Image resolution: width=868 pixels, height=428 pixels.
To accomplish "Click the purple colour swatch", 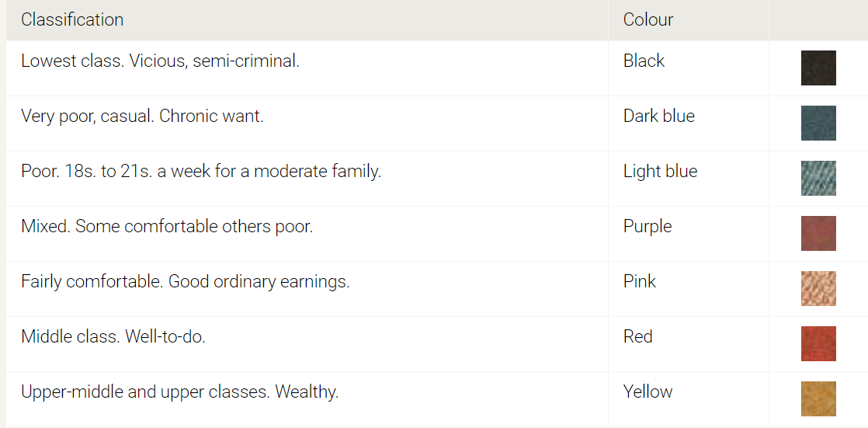I will pos(818,233).
